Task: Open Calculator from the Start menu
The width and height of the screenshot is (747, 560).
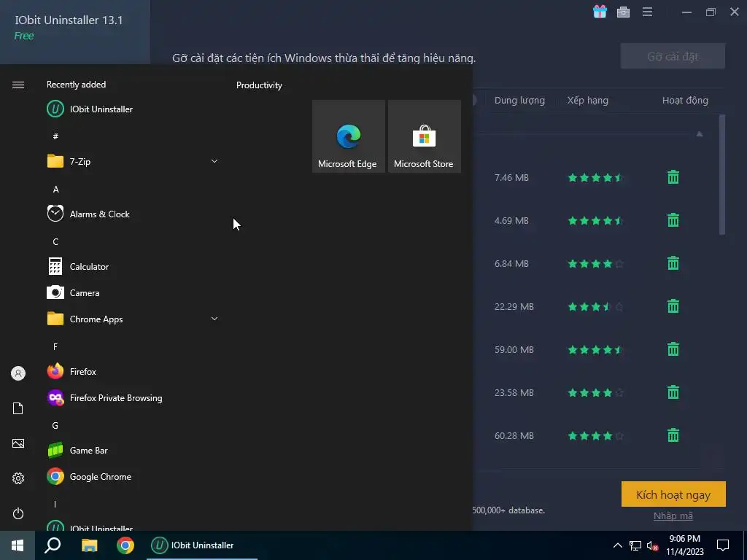Action: click(x=133, y=267)
